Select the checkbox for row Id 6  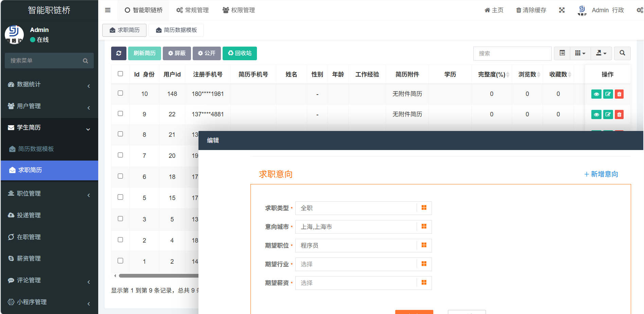[x=120, y=176]
